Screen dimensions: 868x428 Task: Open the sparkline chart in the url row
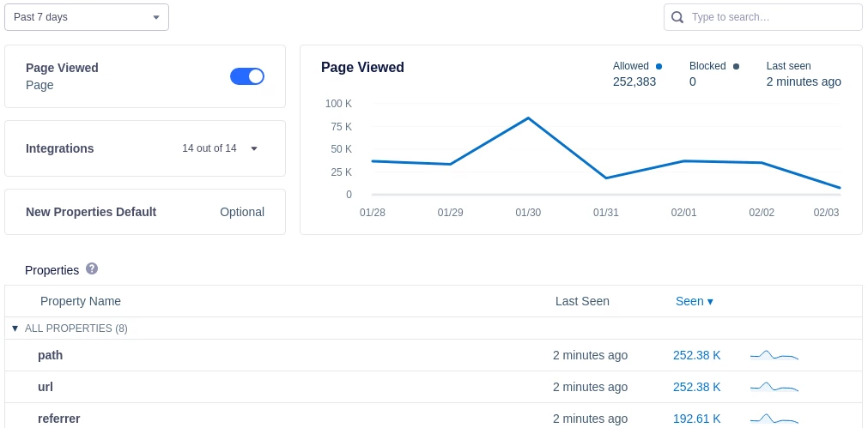(774, 387)
